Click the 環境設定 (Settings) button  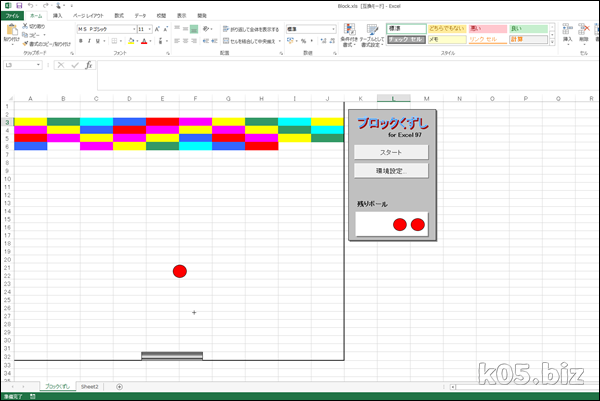point(391,171)
